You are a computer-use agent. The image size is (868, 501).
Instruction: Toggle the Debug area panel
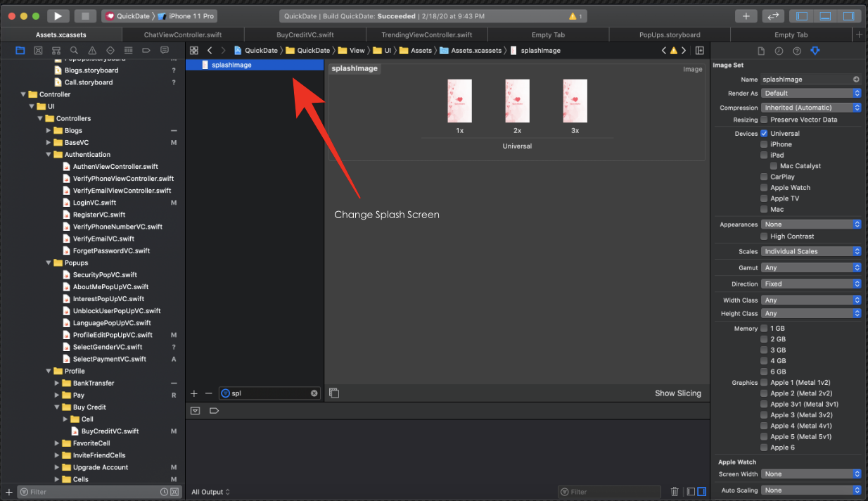coord(825,15)
